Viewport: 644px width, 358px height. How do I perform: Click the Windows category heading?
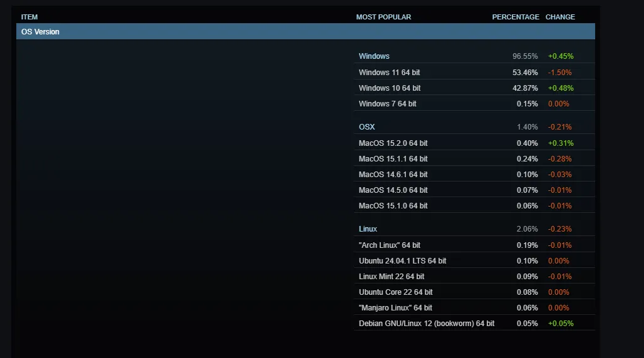[x=374, y=56]
